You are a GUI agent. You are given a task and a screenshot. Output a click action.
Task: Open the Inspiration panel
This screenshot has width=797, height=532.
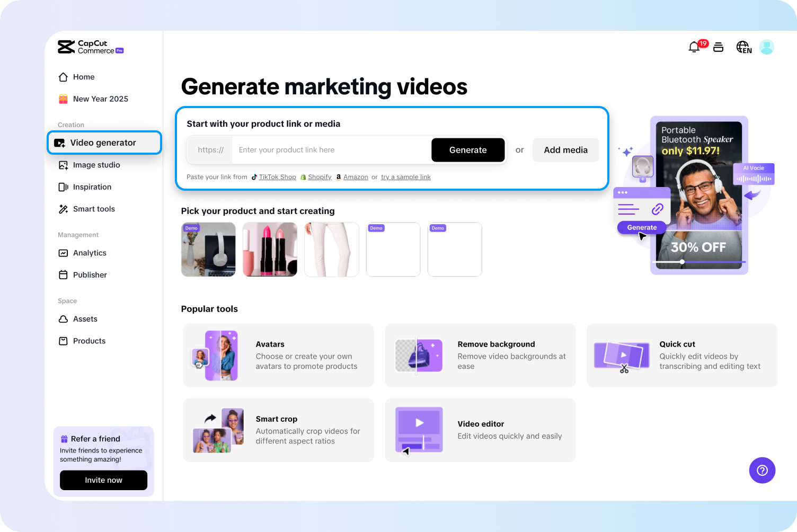(x=92, y=187)
